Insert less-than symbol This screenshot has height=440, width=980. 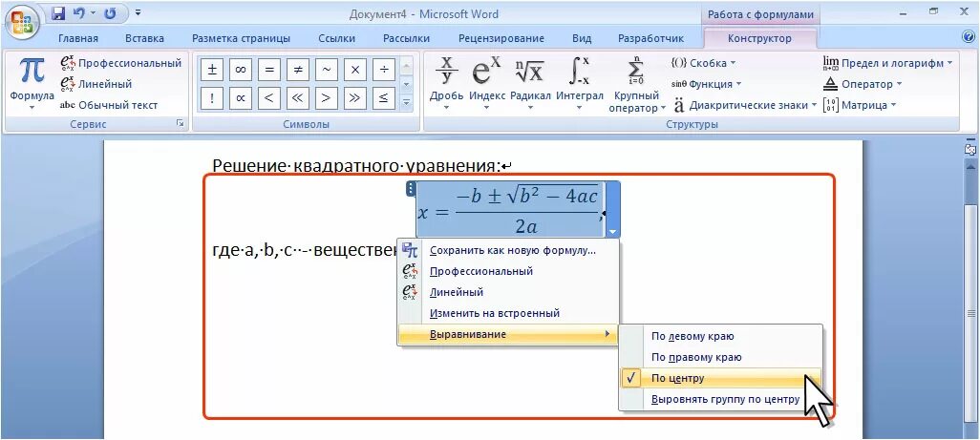click(269, 97)
